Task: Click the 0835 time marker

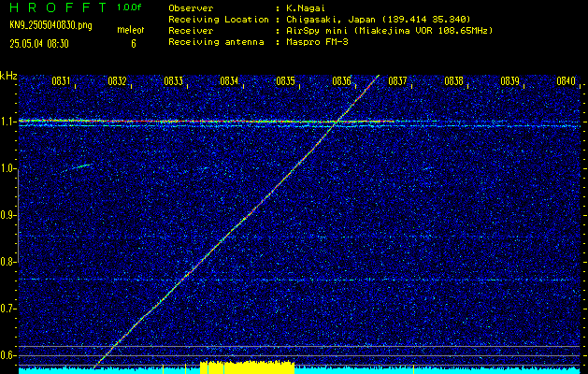Action: (285, 81)
